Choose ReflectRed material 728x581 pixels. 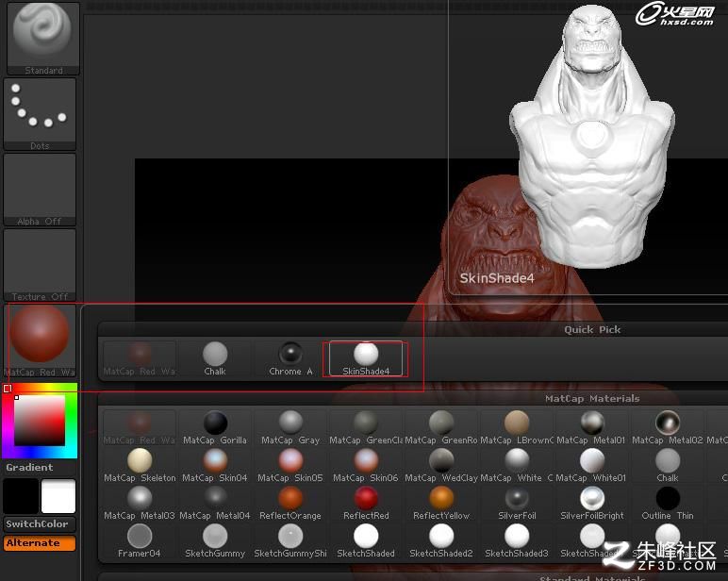[366, 503]
